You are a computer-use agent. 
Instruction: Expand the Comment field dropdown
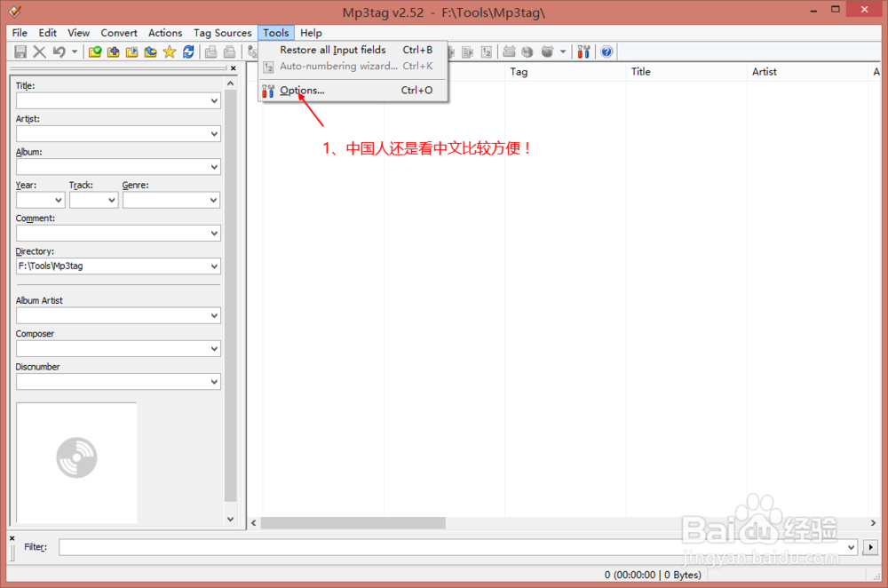(214, 234)
